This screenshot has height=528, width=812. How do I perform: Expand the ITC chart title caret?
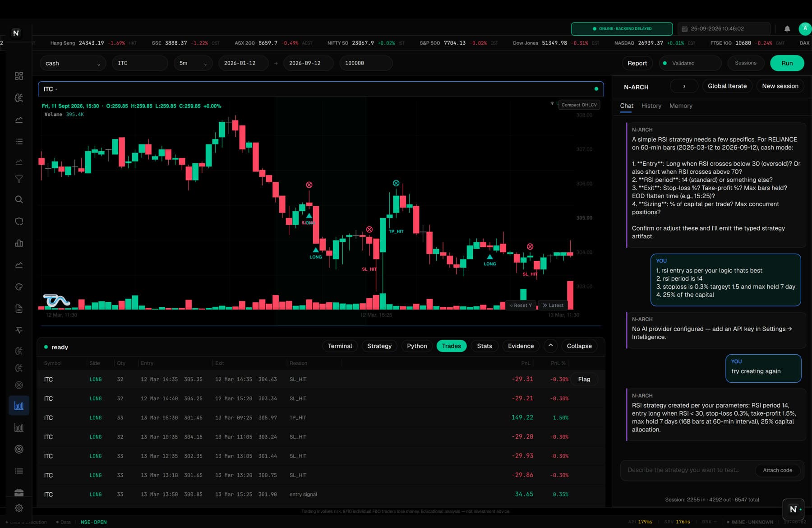(56, 89)
